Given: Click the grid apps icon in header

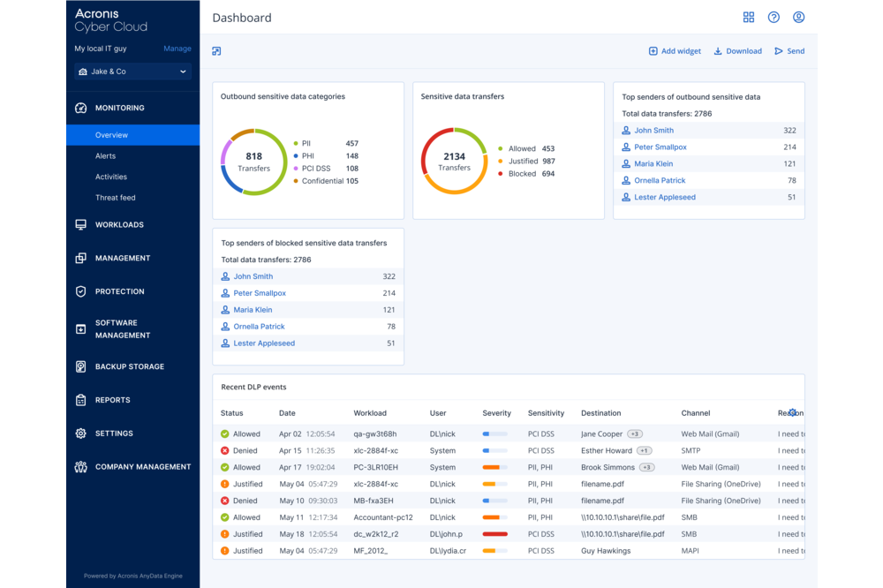Looking at the screenshot, I should (x=749, y=18).
